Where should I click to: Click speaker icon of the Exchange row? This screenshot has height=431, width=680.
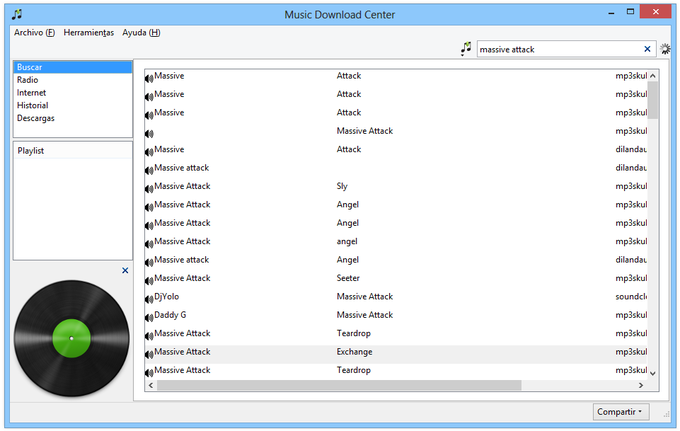tap(149, 354)
